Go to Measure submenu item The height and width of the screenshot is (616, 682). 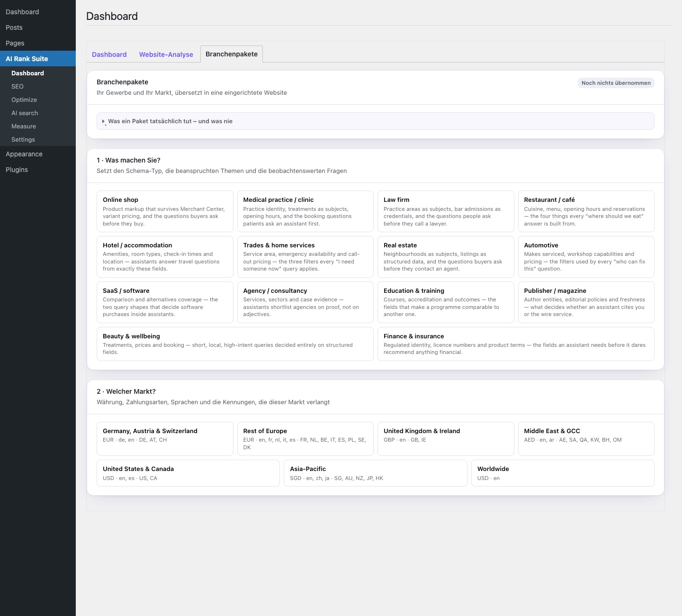pyautogui.click(x=38, y=126)
